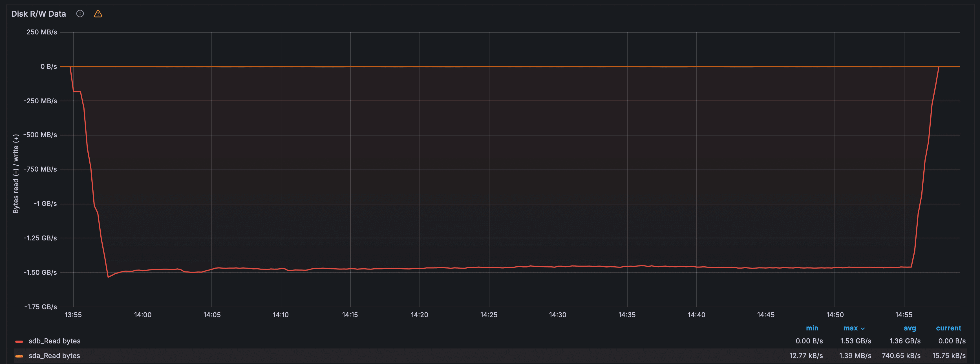The image size is (980, 364).
Task: Toggle visibility of sdb_Read bytes series
Action: (54, 341)
